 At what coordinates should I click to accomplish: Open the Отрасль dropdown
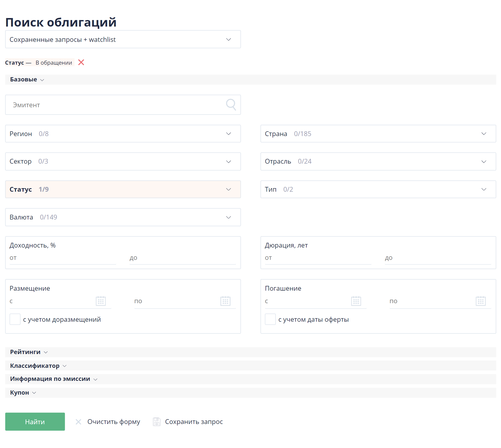(x=378, y=161)
